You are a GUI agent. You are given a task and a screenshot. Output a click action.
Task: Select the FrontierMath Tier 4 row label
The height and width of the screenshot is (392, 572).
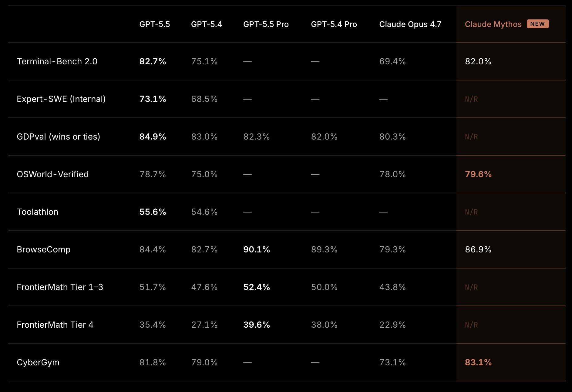tap(55, 325)
